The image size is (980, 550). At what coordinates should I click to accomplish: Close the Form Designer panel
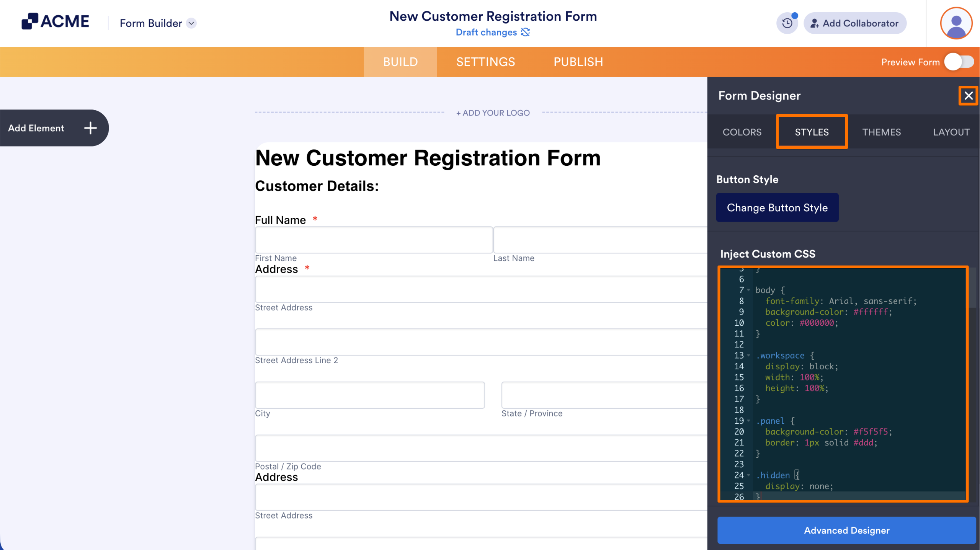[968, 96]
